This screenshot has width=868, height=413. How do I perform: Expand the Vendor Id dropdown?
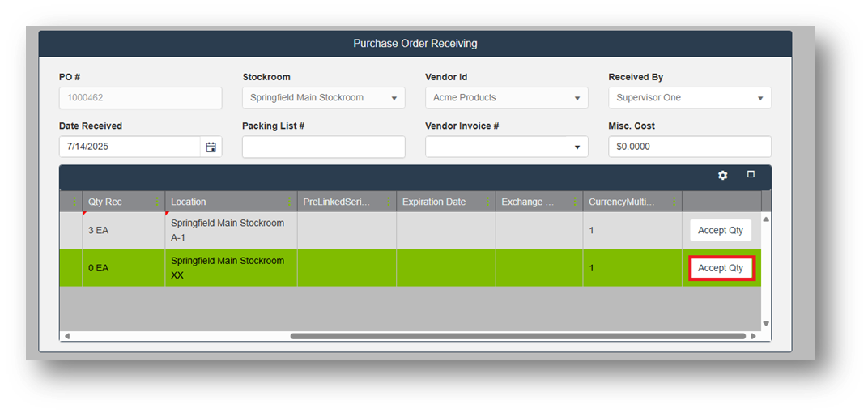click(x=577, y=98)
